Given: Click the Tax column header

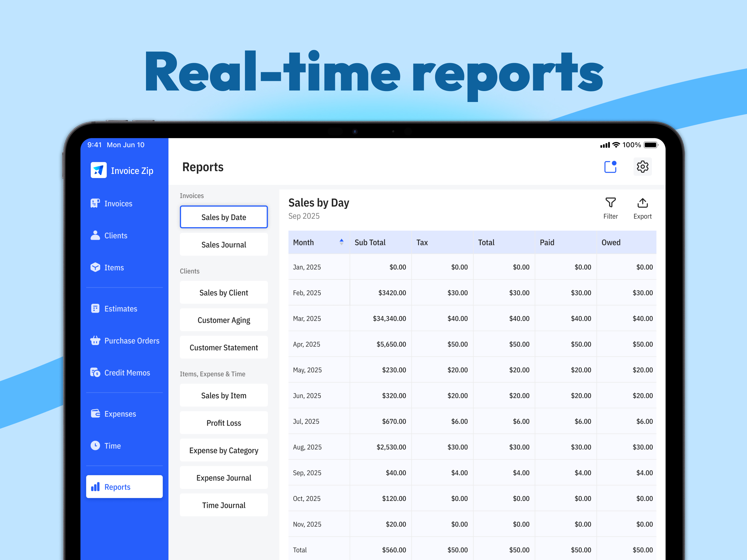Looking at the screenshot, I should (442, 243).
